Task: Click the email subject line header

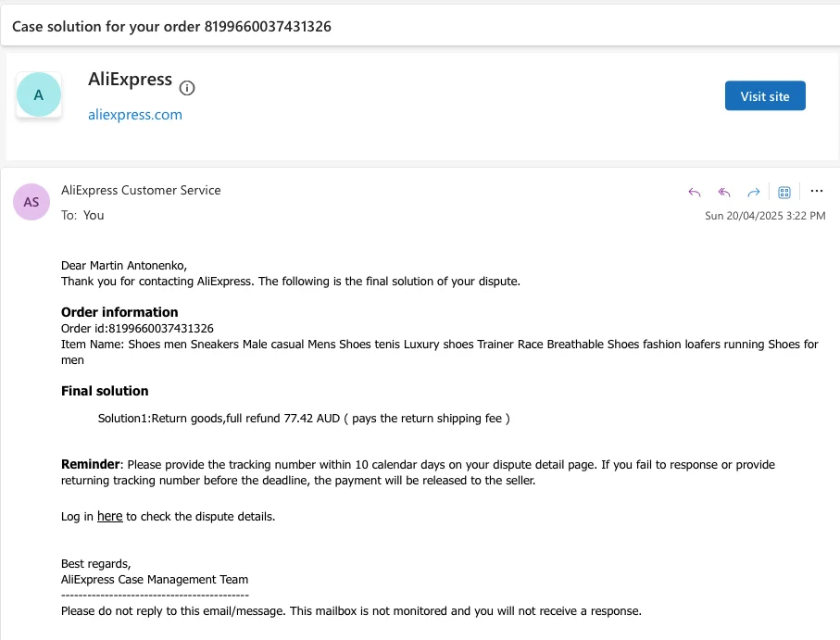Action: click(171, 27)
